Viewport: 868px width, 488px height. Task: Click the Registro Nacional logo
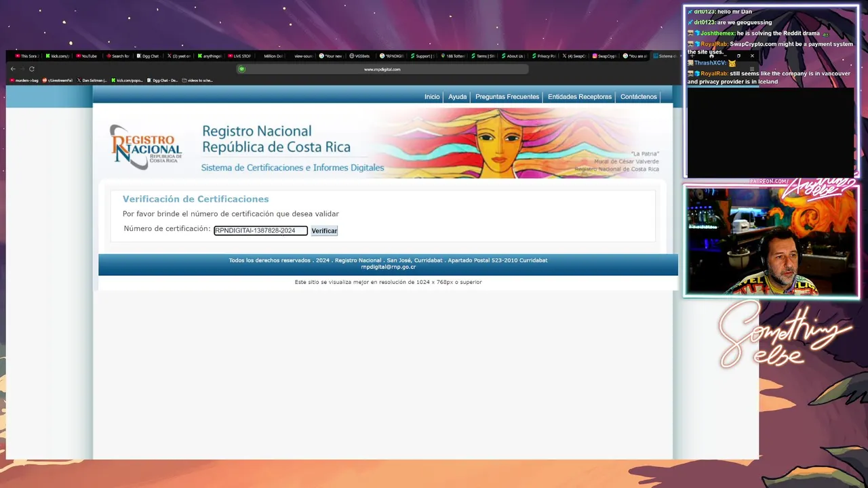pos(146,146)
